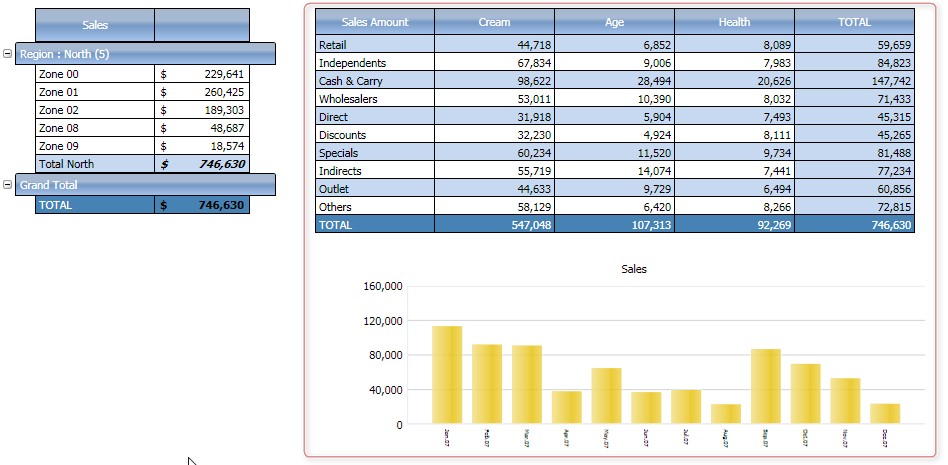Click the 80,000 axis label in chart
The height and width of the screenshot is (465, 948).
[386, 355]
